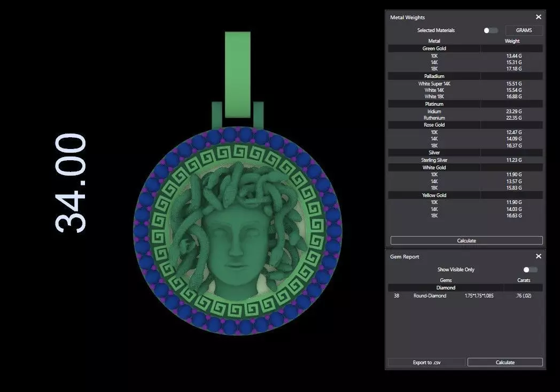The height and width of the screenshot is (392, 560).
Task: Toggle the Selected Materials switch
Action: [x=491, y=30]
